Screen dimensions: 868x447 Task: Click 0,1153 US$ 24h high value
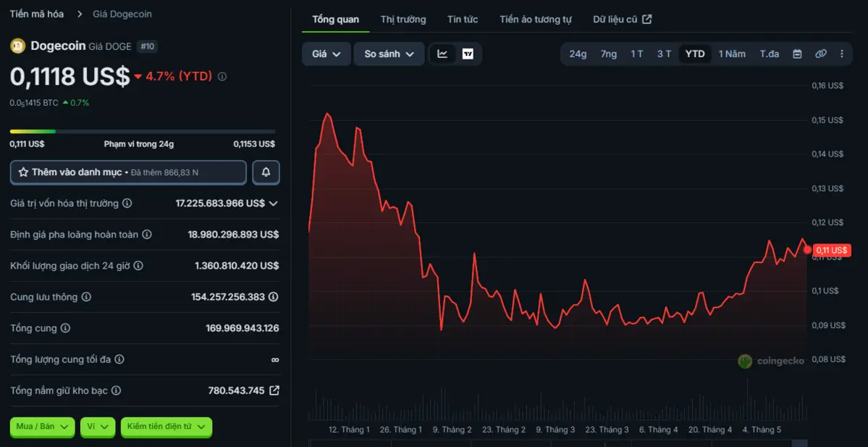pyautogui.click(x=254, y=144)
